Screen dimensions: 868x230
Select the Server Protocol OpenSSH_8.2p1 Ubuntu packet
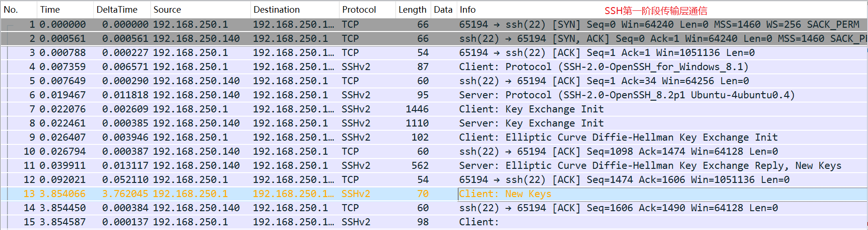tap(626, 95)
